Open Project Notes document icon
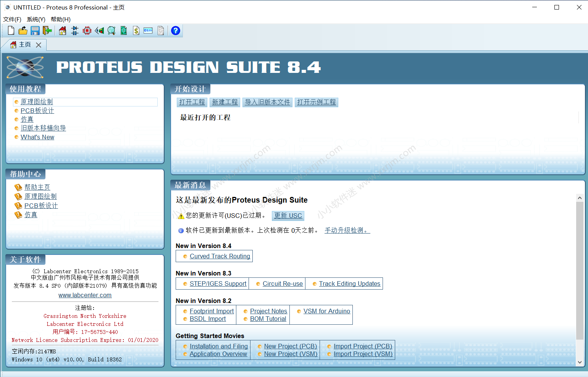Viewport: 588px width, 377px height. [x=161, y=31]
